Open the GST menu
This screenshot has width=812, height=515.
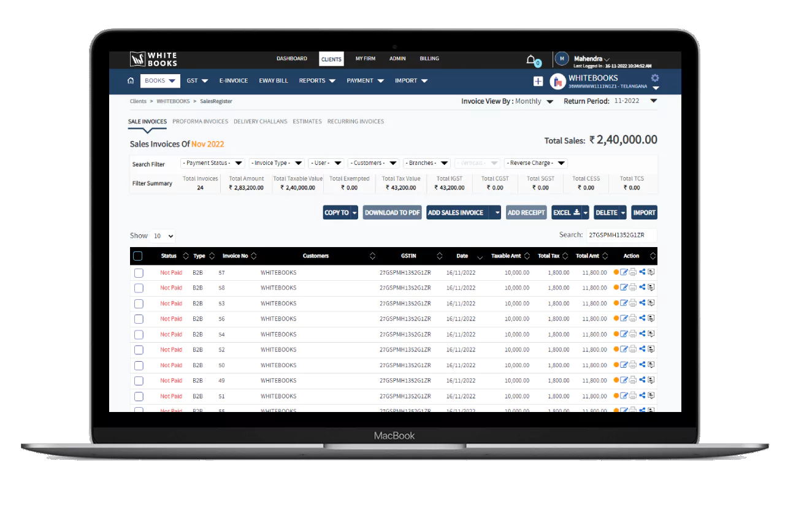coord(197,81)
